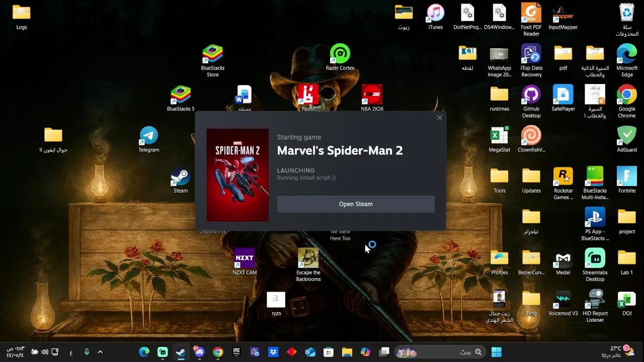The height and width of the screenshot is (362, 644).
Task: Open BlueStacks Multi-Instance Manager icon
Action: pyautogui.click(x=595, y=183)
